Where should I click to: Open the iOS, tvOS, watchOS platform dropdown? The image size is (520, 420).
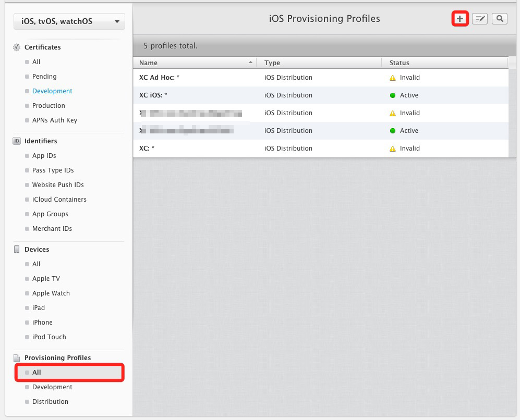tap(69, 21)
